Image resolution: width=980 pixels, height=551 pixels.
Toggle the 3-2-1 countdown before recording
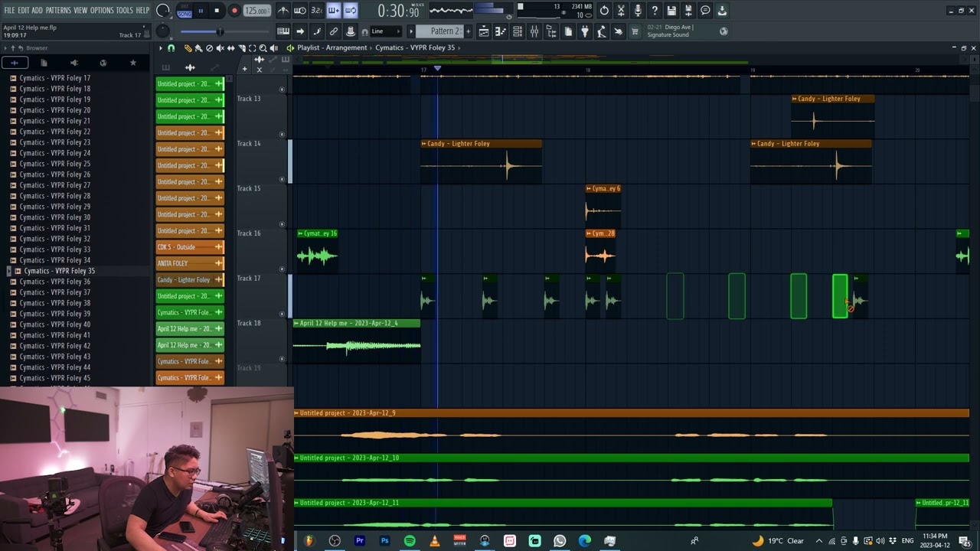pos(317,11)
